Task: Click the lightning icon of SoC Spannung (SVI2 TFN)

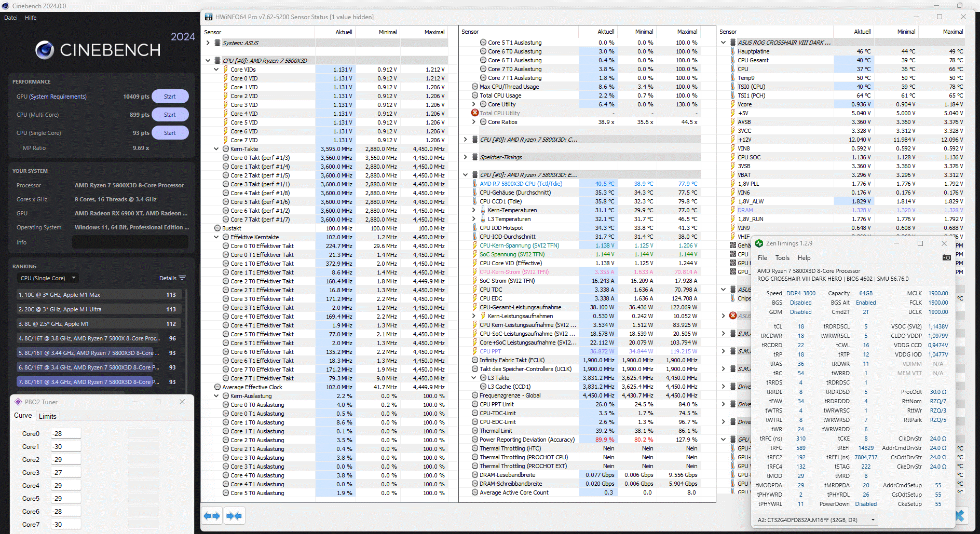Action: (474, 254)
